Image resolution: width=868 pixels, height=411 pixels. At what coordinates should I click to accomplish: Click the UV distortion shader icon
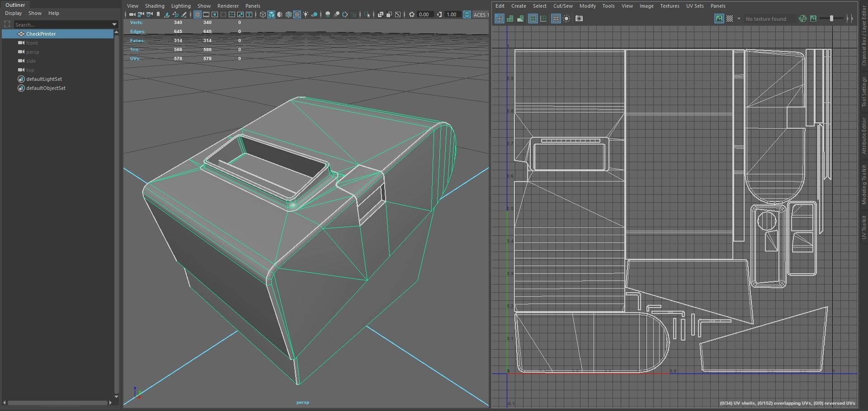520,19
